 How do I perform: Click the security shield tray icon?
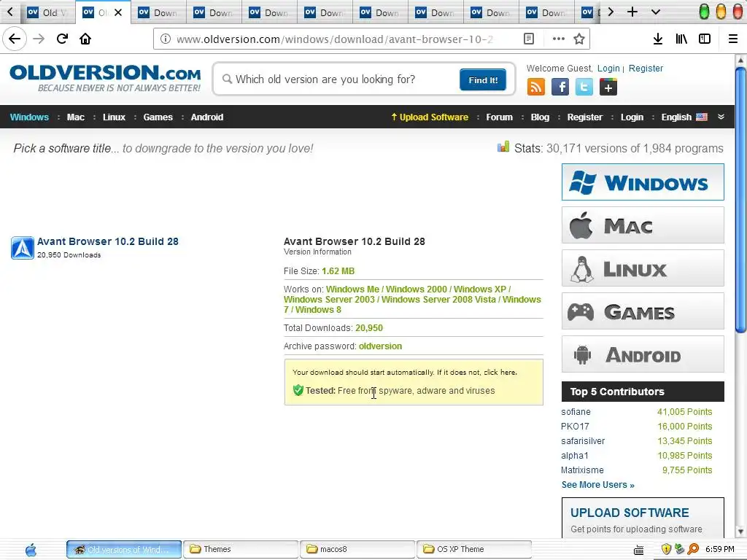[666, 549]
